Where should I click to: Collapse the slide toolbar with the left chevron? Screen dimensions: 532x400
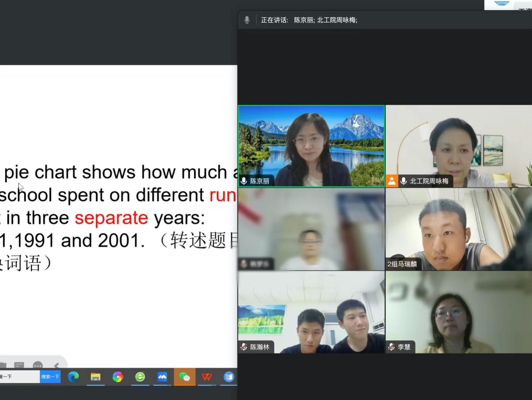pos(56,366)
